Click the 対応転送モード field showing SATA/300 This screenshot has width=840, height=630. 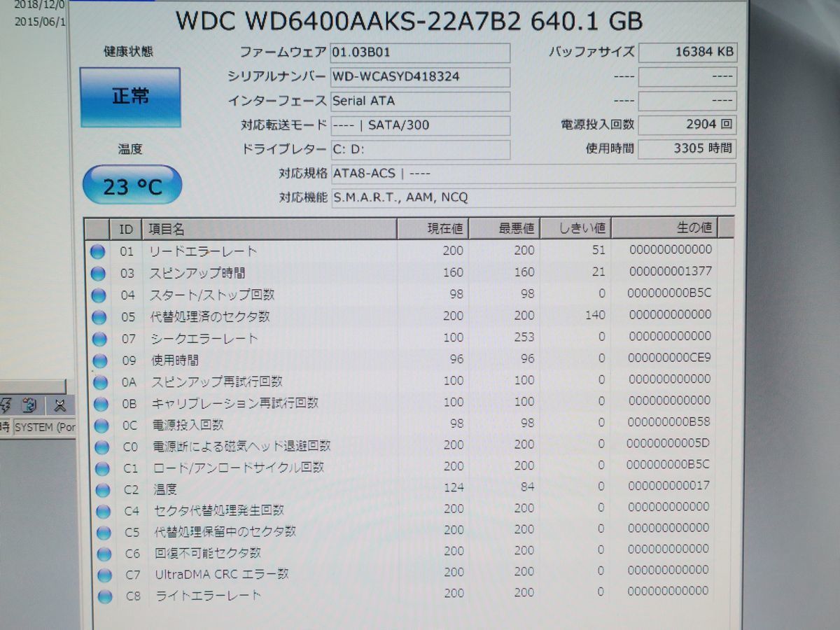point(420,126)
